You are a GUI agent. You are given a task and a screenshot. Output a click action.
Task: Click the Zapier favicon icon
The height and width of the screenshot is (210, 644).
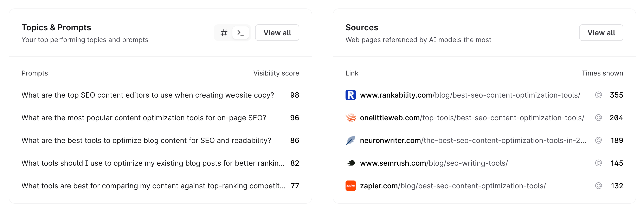350,186
